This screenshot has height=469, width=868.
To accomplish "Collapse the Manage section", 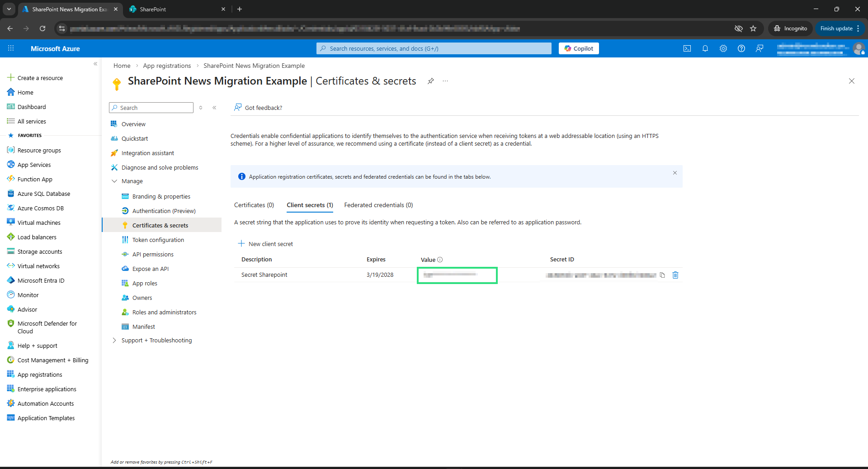I will (114, 181).
